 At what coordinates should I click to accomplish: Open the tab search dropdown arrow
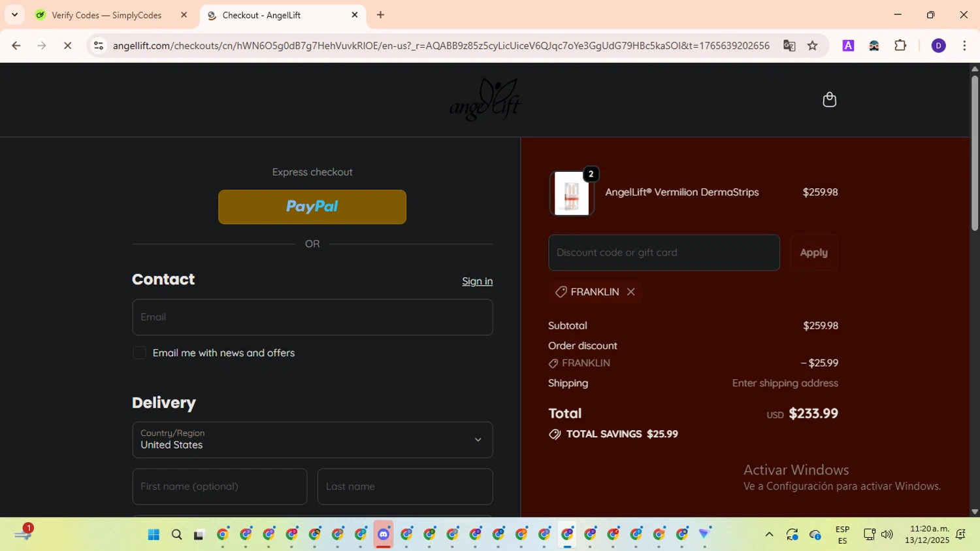(x=14, y=15)
